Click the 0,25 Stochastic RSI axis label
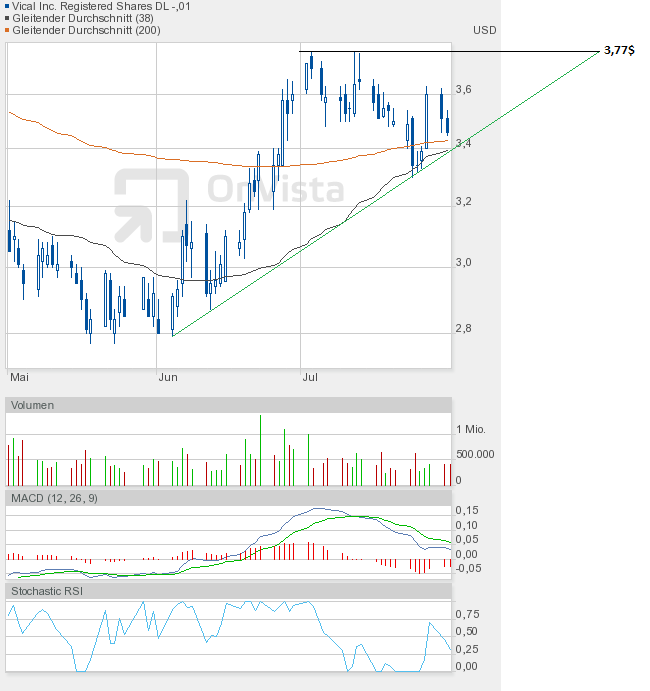 pyautogui.click(x=467, y=649)
